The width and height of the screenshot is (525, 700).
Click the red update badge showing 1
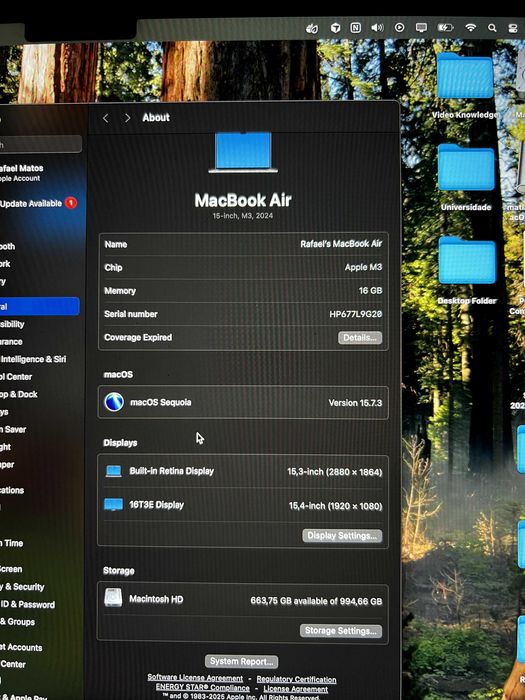point(71,203)
